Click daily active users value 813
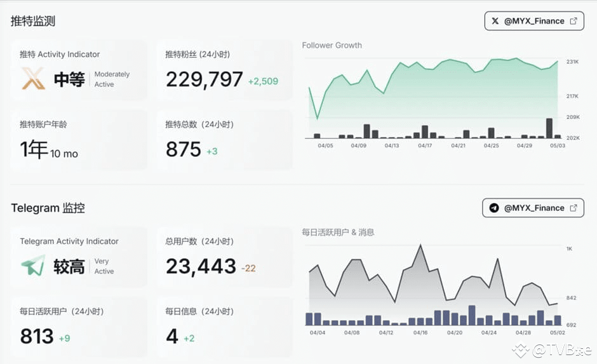The width and height of the screenshot is (597, 364). (37, 337)
